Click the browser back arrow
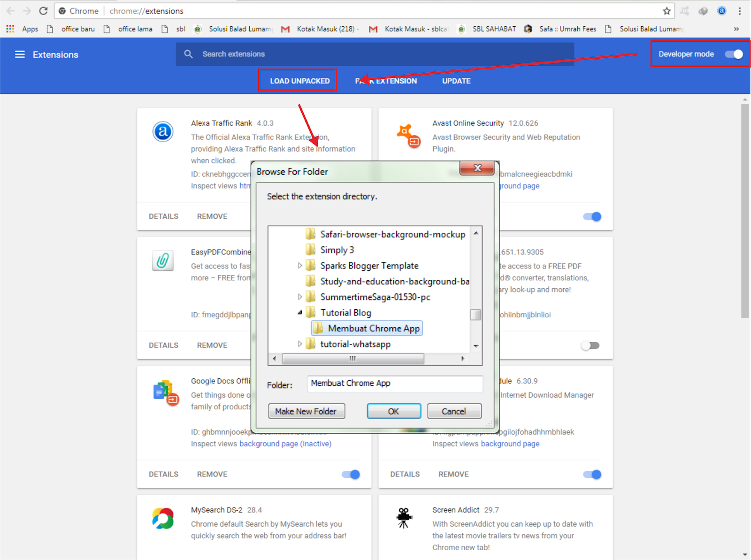The height and width of the screenshot is (560, 751). click(10, 11)
